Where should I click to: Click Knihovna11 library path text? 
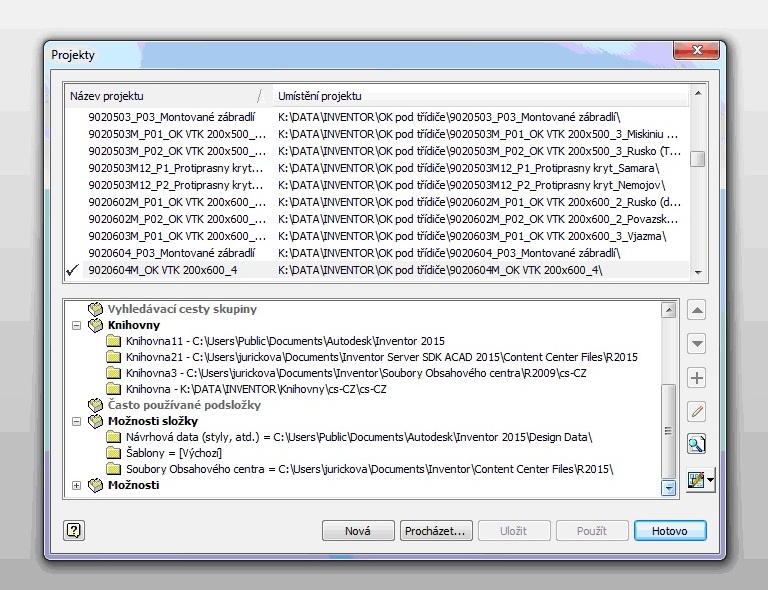point(286,341)
